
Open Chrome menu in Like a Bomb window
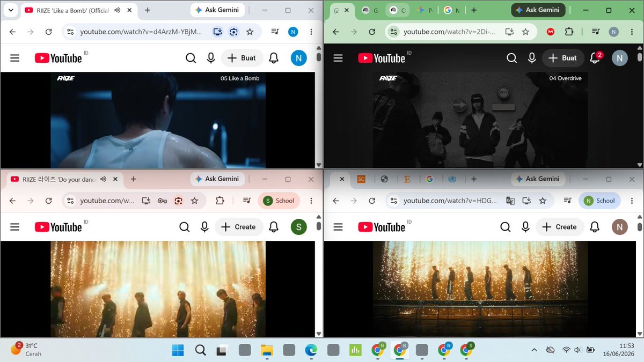tap(312, 32)
